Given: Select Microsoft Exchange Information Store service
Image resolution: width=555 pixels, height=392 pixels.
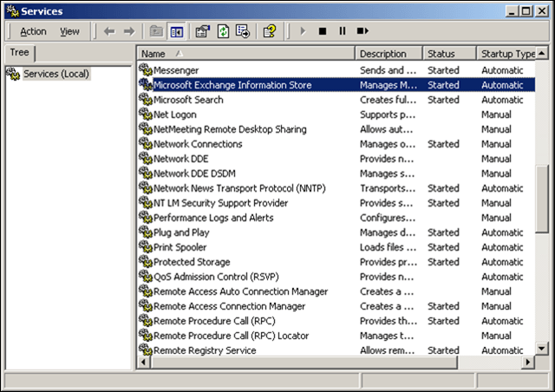Looking at the screenshot, I should (336, 85).
